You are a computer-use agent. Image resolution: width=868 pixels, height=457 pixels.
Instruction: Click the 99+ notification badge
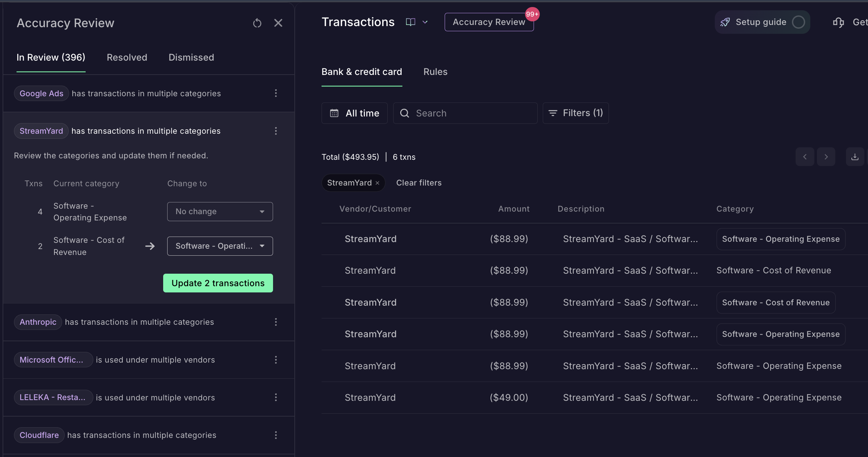point(532,14)
